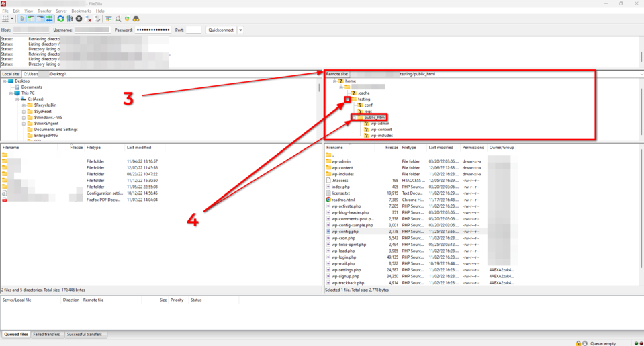Expand the $Recycle.Bin folder
This screenshot has width=644, height=346.
coord(24,105)
